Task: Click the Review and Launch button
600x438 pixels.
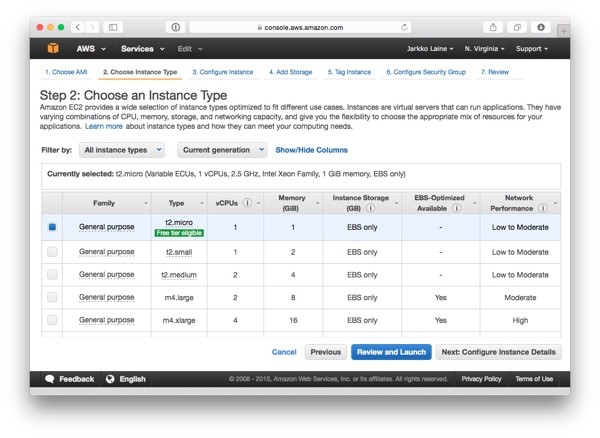Action: [391, 352]
